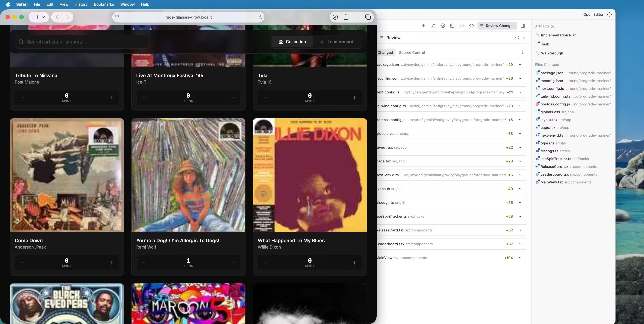Add a spin to Come Down album

[111, 263]
